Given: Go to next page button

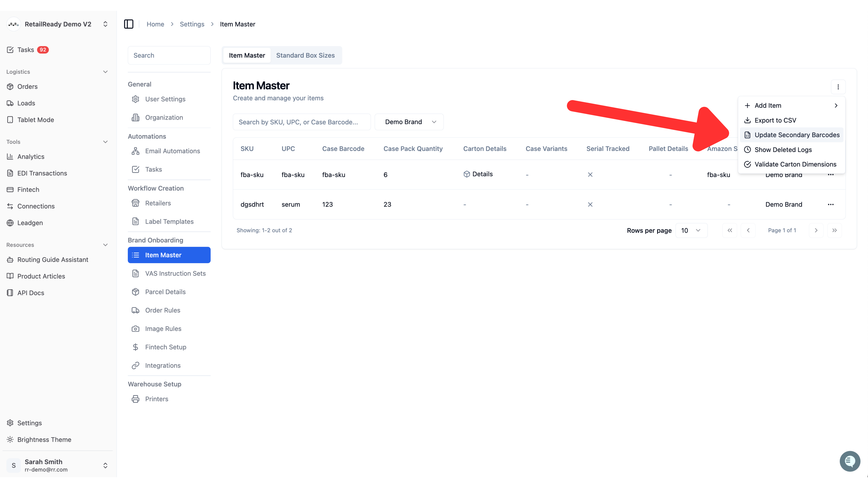Looking at the screenshot, I should click(x=816, y=230).
